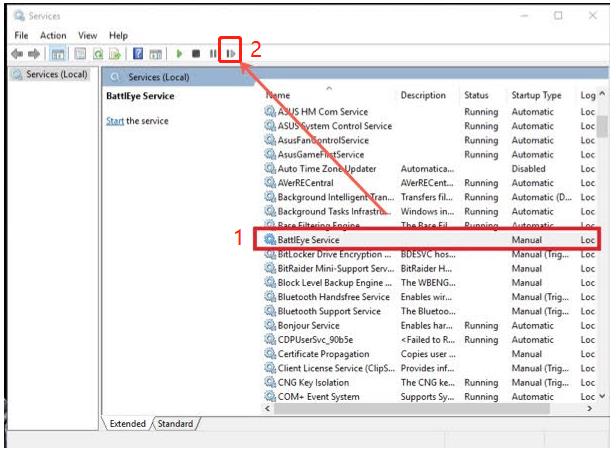Click the horizontal scrollbar left arrow
The width and height of the screenshot is (616, 453).
268,408
